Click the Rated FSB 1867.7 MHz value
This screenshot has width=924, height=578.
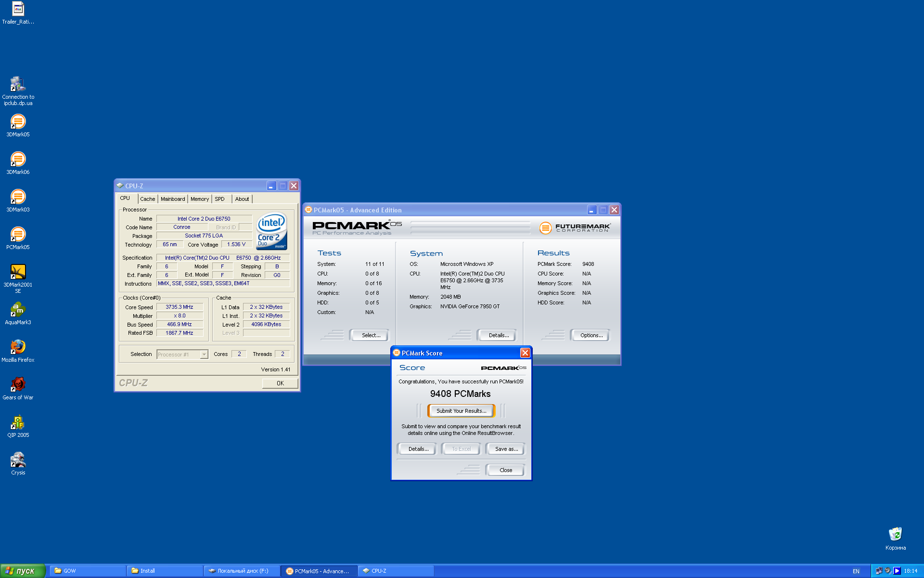click(x=180, y=333)
